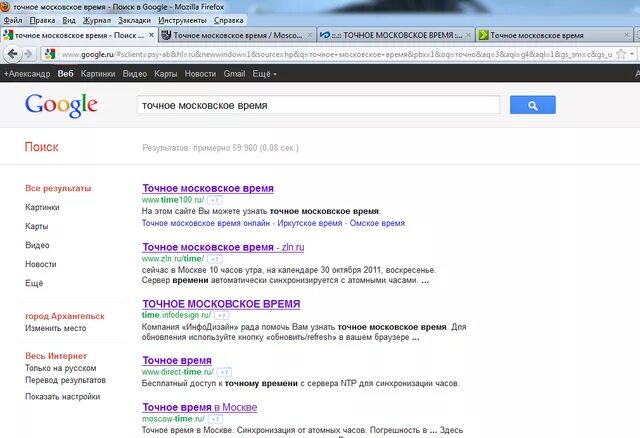Click +1 button next to www.direct-time.ru
The height and width of the screenshot is (438, 640).
click(224, 372)
